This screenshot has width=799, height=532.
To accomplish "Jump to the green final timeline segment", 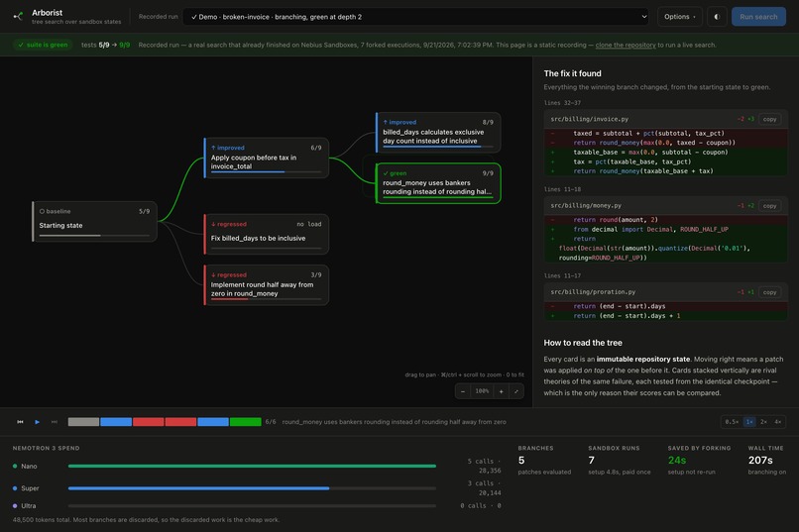I will coord(246,422).
